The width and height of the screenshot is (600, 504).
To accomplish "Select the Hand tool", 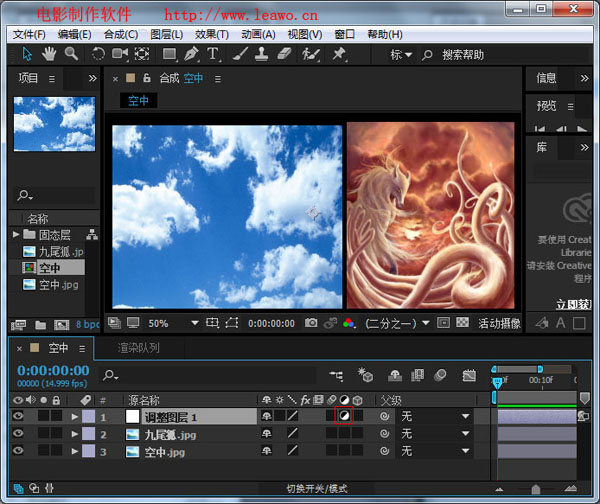I will (x=49, y=54).
